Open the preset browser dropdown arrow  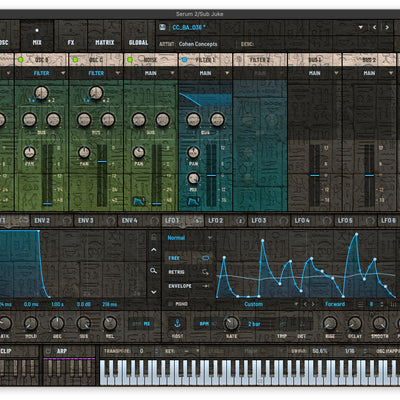361,27
